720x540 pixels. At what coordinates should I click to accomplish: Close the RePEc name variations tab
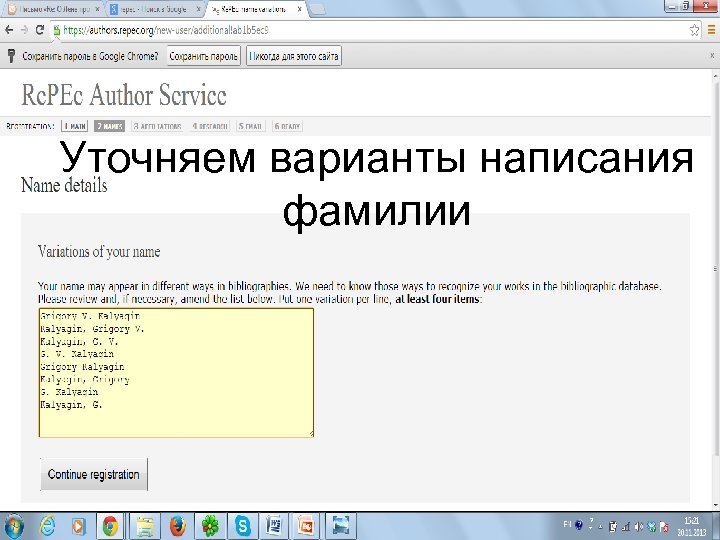[x=299, y=9]
